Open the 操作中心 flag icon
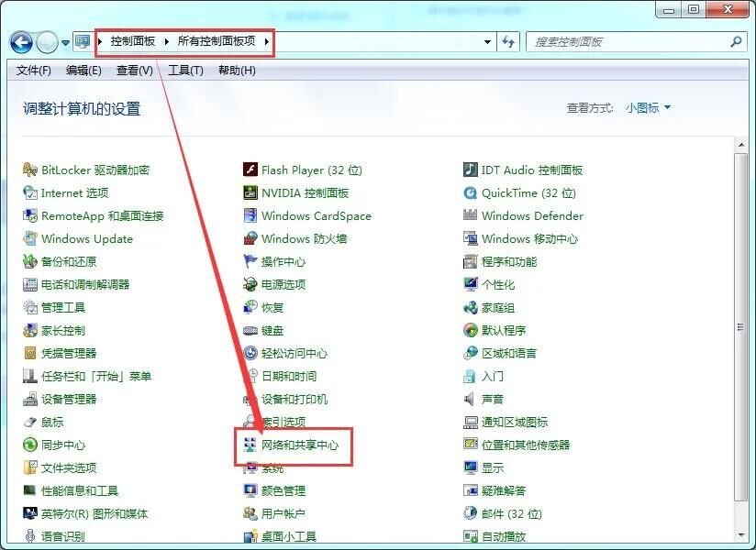Screen dimensions: 756x550 tap(250, 261)
